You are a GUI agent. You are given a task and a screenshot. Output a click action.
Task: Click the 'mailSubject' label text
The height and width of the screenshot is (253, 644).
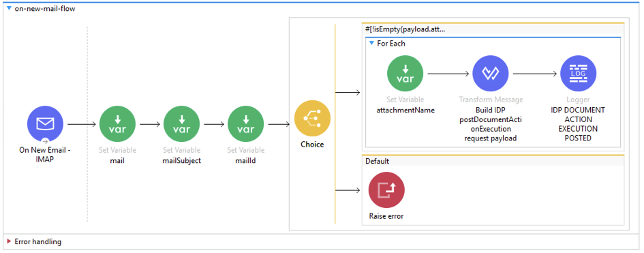[181, 160]
